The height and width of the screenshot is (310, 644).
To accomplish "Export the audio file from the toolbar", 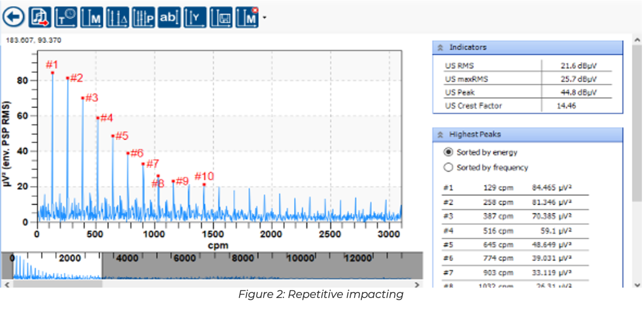I will (x=40, y=18).
